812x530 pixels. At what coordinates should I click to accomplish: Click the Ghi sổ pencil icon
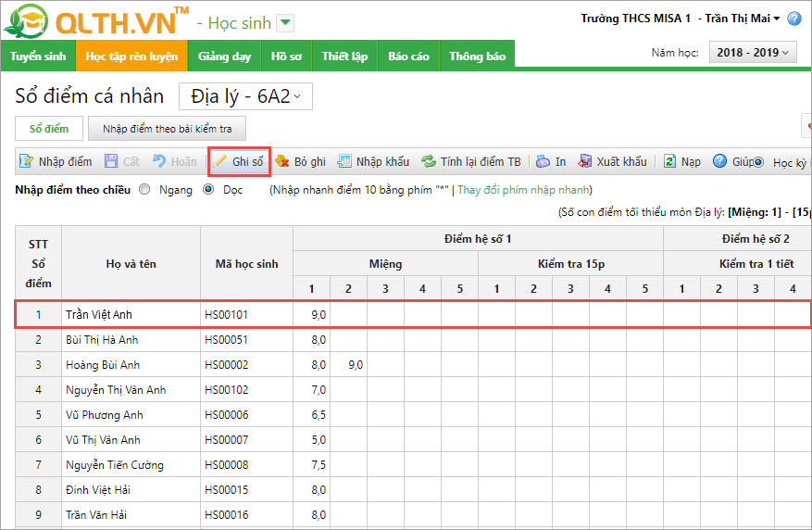(x=220, y=162)
